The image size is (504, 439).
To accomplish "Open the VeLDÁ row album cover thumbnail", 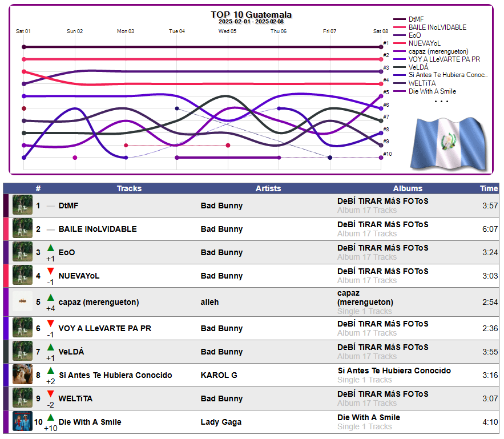I will [22, 351].
